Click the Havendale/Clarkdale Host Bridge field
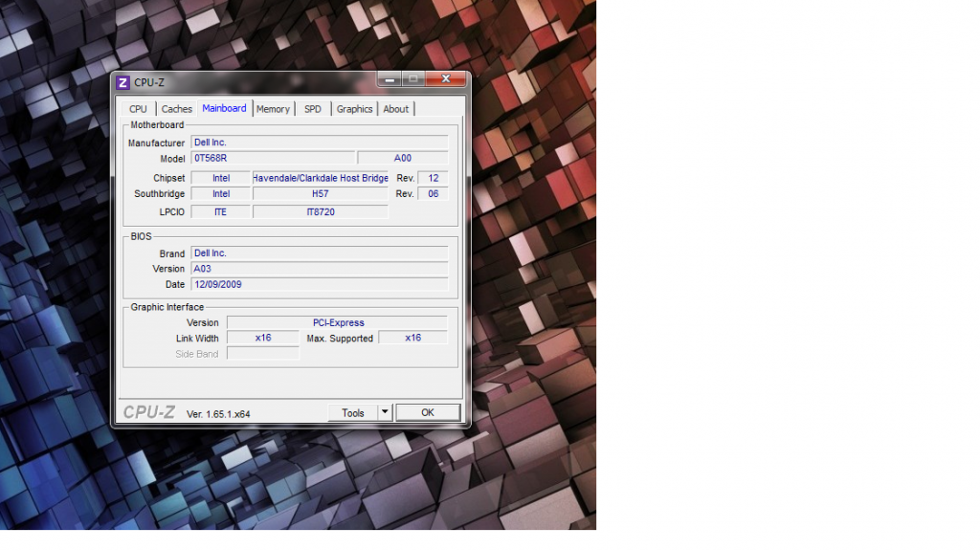 321,178
